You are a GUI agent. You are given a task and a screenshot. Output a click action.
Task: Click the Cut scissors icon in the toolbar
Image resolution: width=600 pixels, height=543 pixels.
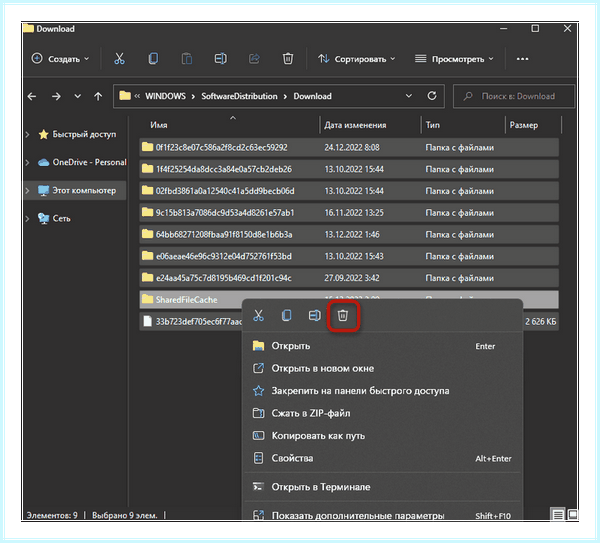[x=119, y=59]
